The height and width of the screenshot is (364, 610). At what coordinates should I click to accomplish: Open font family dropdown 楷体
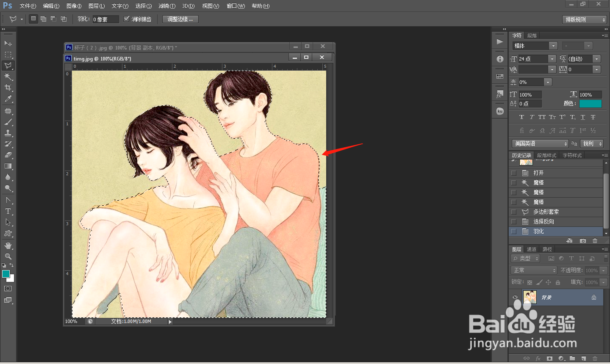pos(553,46)
